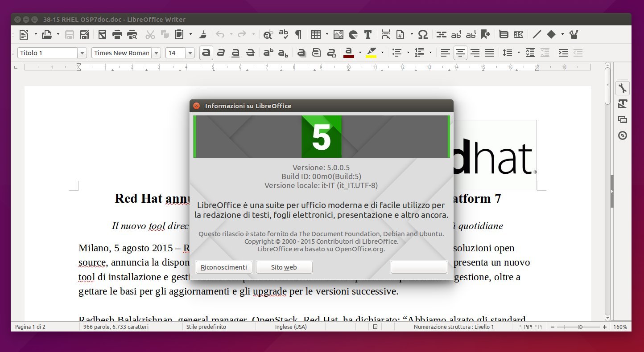Open the sidebar Navigator compass icon
Screen dimensions: 644x352
point(623,135)
